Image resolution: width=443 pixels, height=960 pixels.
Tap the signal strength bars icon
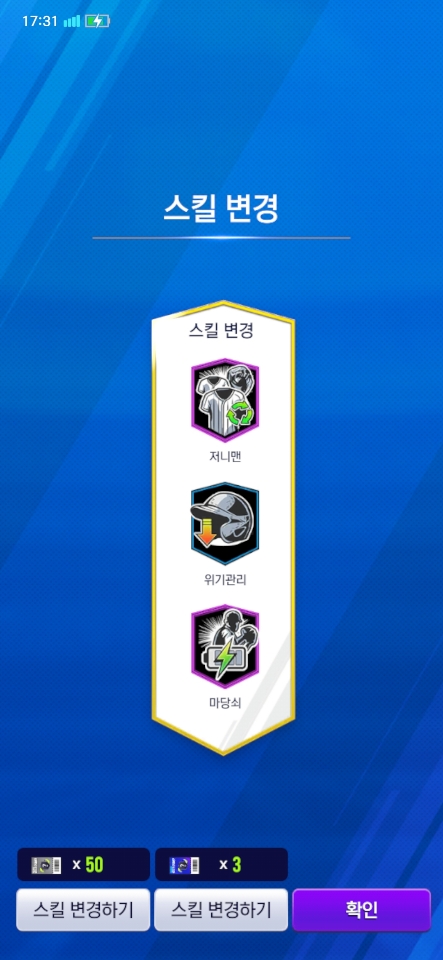click(x=72, y=21)
